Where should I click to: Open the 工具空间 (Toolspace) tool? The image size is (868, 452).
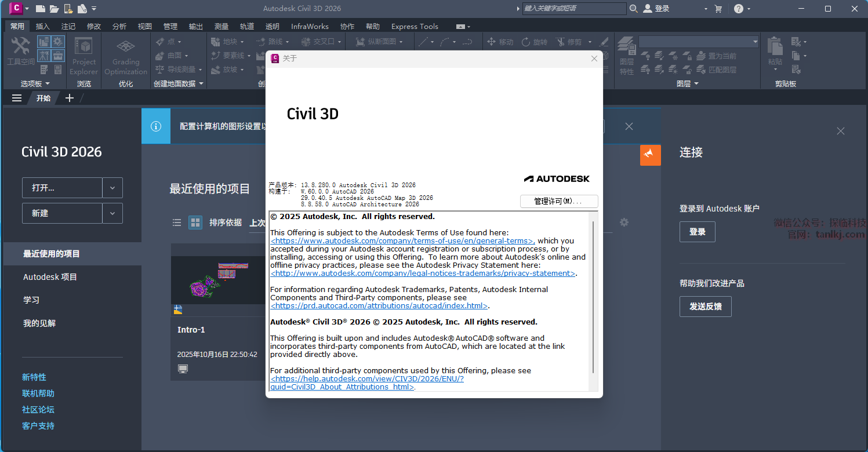coord(20,52)
